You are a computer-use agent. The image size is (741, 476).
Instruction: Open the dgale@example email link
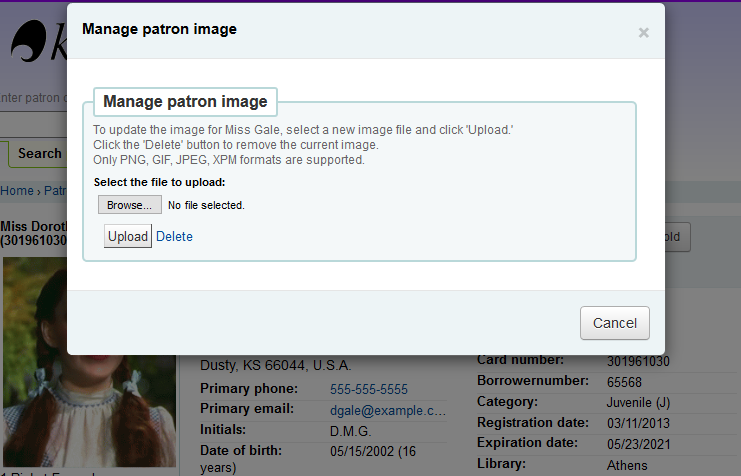point(388,410)
